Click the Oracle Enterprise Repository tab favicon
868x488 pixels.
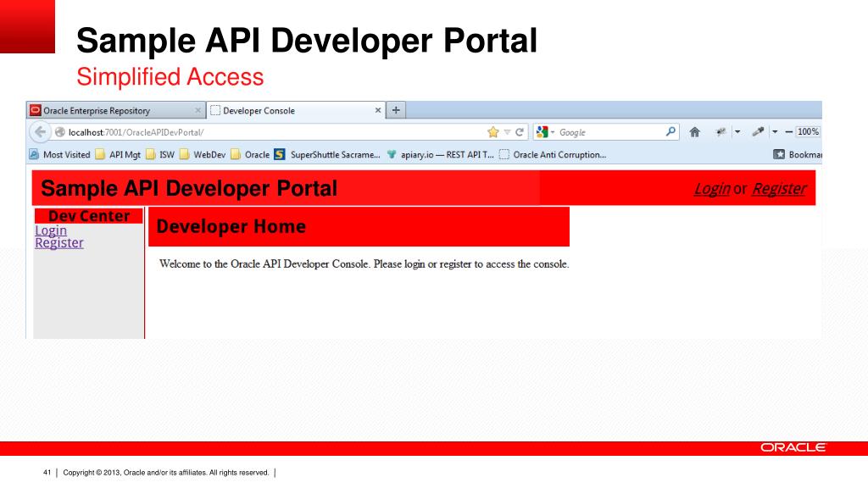click(x=36, y=110)
